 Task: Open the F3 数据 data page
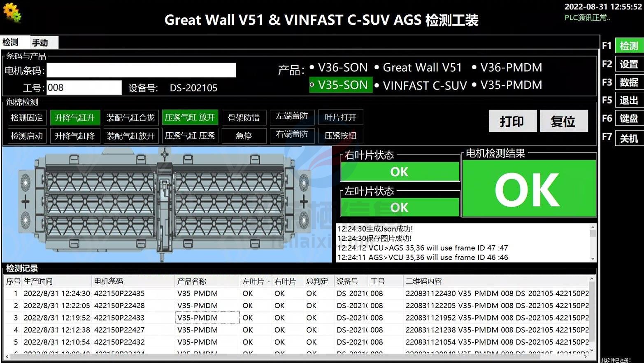point(628,82)
